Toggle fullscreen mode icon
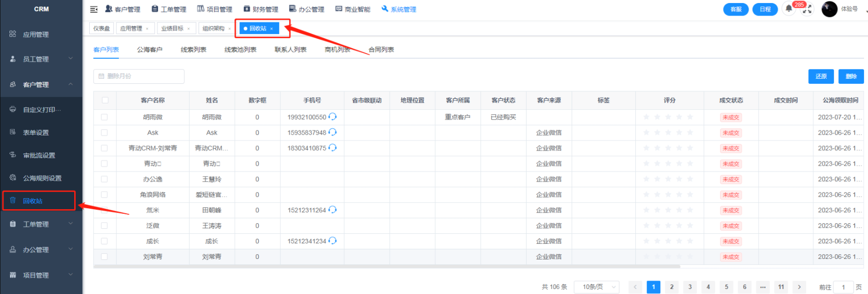The width and height of the screenshot is (868, 294). pyautogui.click(x=807, y=10)
